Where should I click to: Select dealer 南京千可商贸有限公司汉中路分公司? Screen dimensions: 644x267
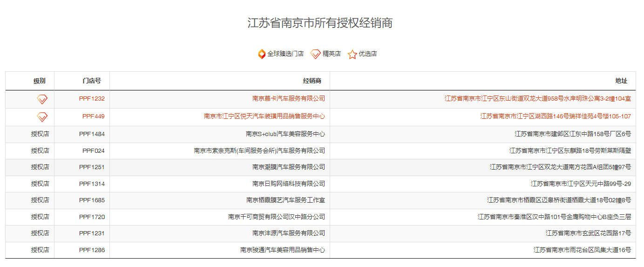point(276,217)
